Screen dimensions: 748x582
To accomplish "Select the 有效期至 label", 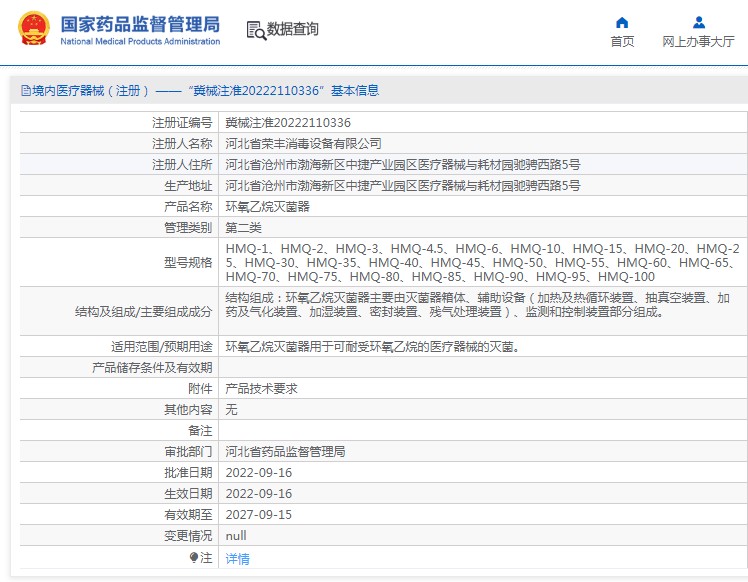I will [188, 515].
